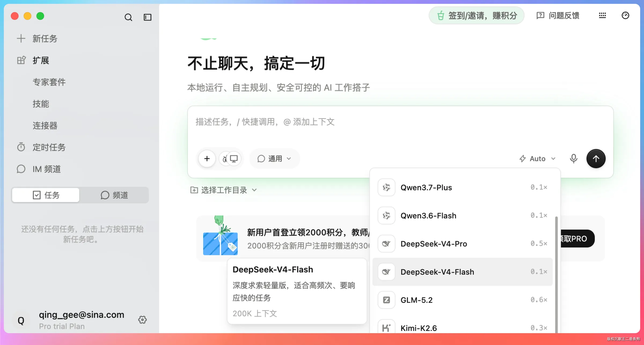Open the 通用 mode dropdown
This screenshot has height=345, width=644.
(274, 159)
